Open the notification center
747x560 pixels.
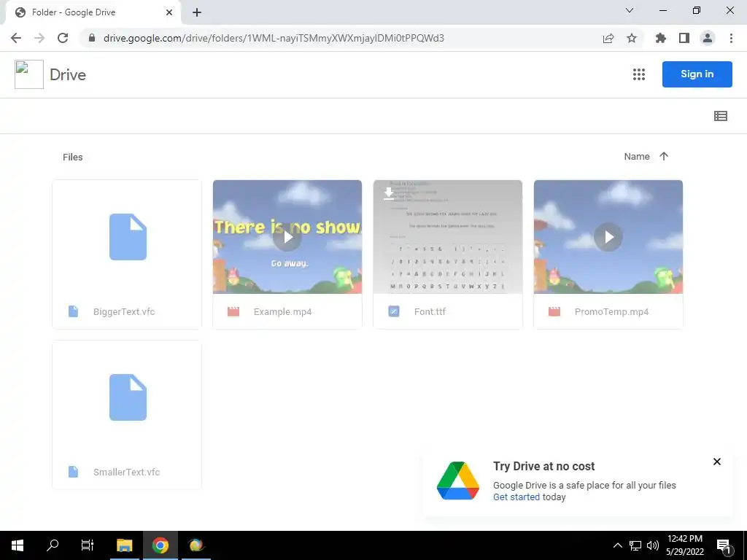pyautogui.click(x=724, y=547)
